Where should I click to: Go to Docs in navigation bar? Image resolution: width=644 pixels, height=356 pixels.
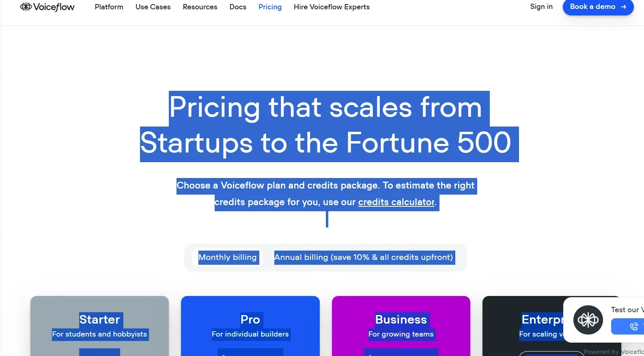[238, 7]
